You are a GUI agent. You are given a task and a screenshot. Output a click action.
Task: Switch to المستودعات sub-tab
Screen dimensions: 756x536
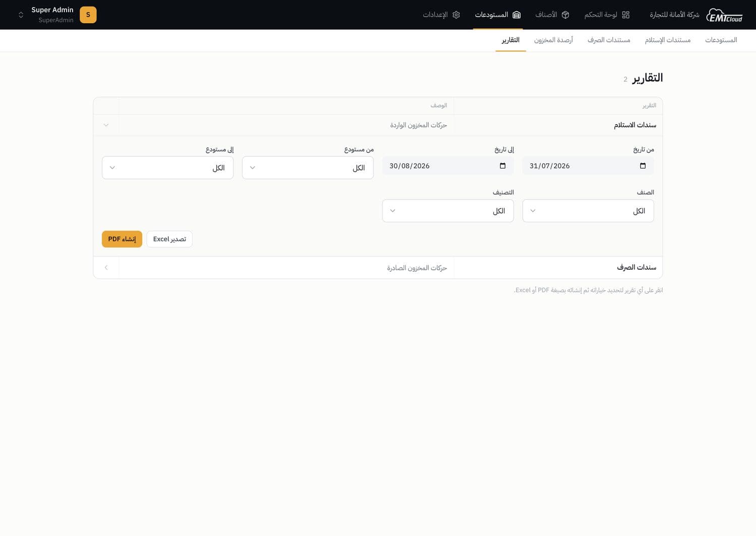[721, 40]
